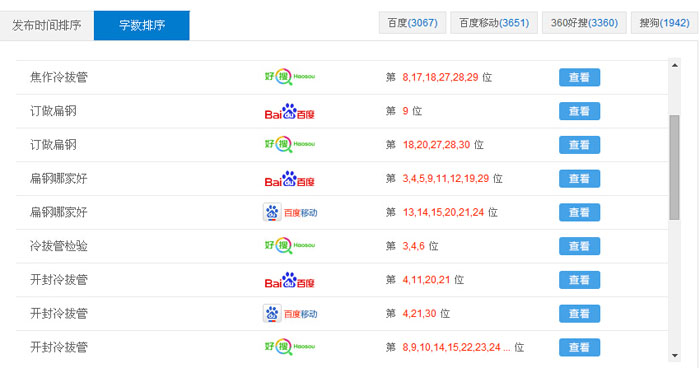Image resolution: width=700 pixels, height=368 pixels.
Task: Select 开封冷拔管 keyword in Haosou row
Action: point(58,347)
